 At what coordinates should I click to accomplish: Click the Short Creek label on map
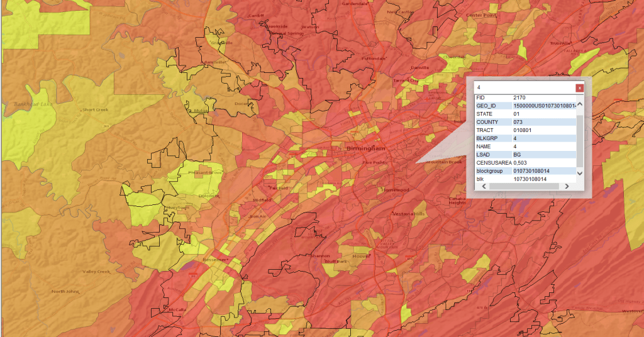(x=95, y=109)
